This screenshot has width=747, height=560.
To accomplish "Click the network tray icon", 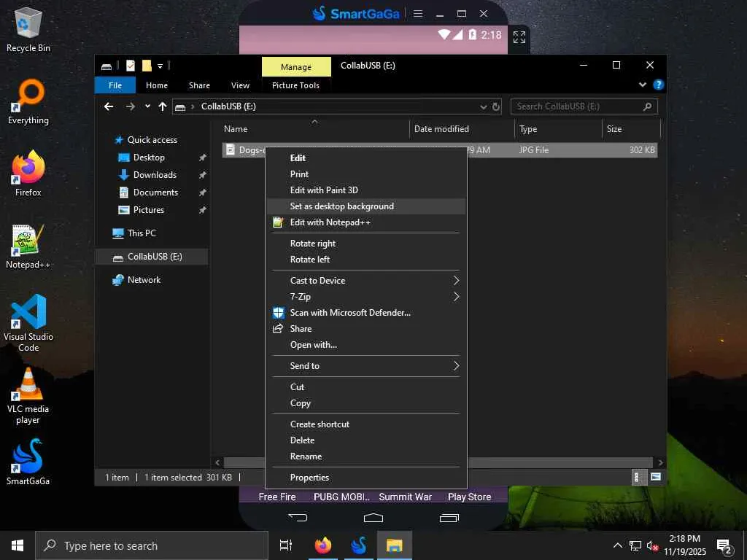I will point(635,545).
